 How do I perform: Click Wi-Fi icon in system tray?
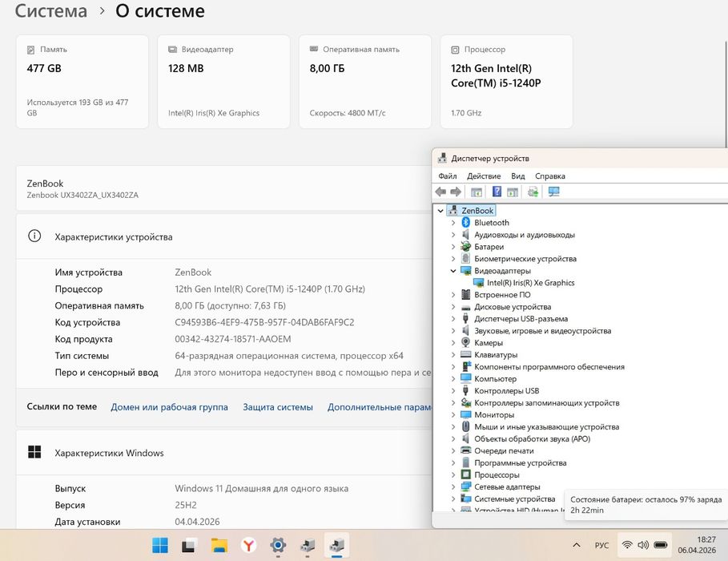pos(627,545)
